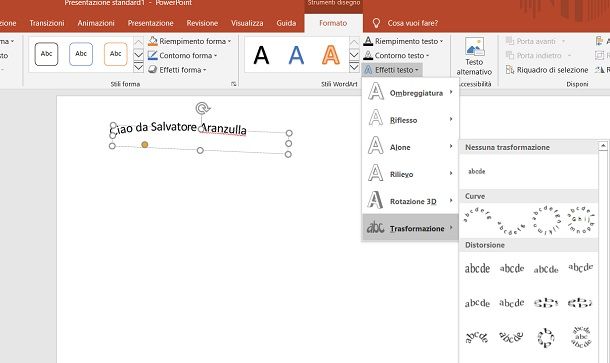Viewport: 610px width, 363px height.
Task: Open the Rilievo submenu
Action: [x=410, y=174]
